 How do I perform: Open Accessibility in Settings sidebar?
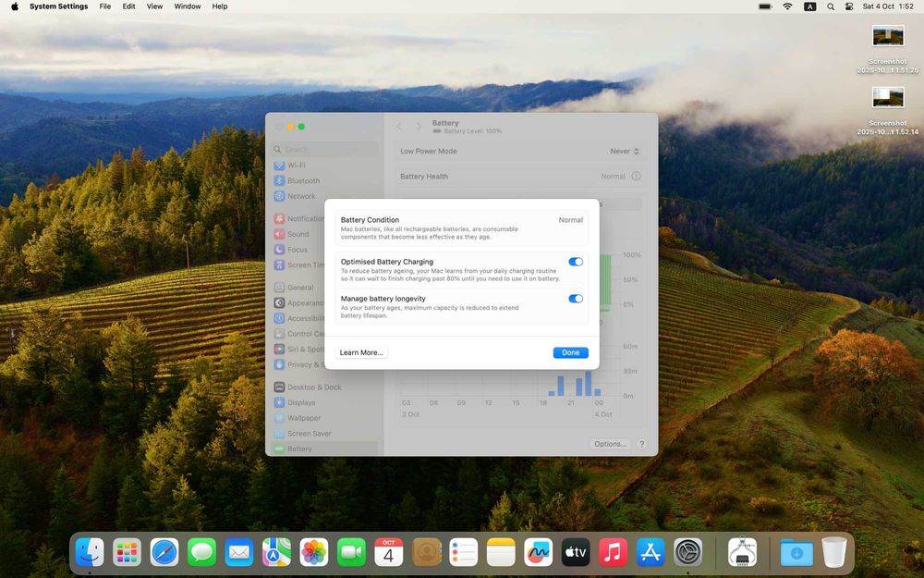pos(298,318)
